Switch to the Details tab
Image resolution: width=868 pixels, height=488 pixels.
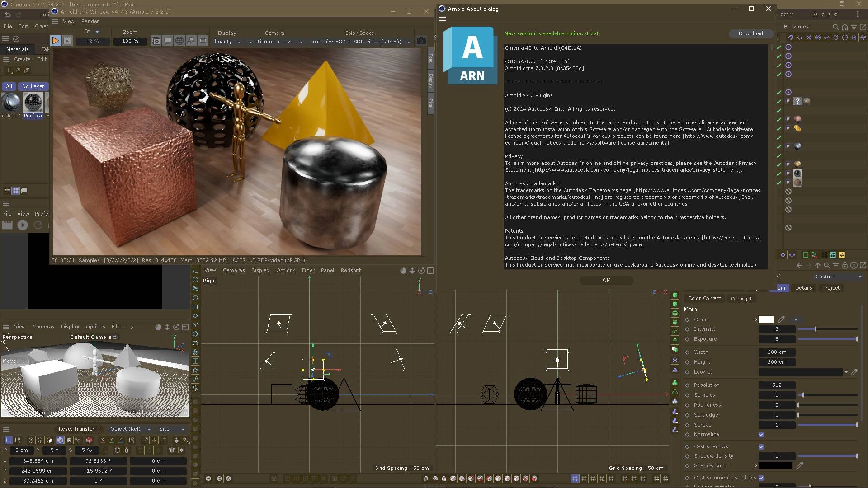[x=803, y=288]
